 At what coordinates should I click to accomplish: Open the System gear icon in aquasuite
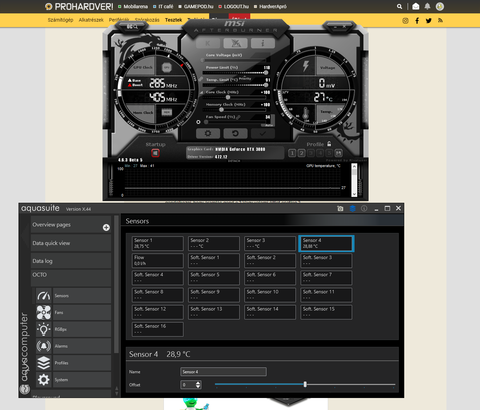[44, 380]
